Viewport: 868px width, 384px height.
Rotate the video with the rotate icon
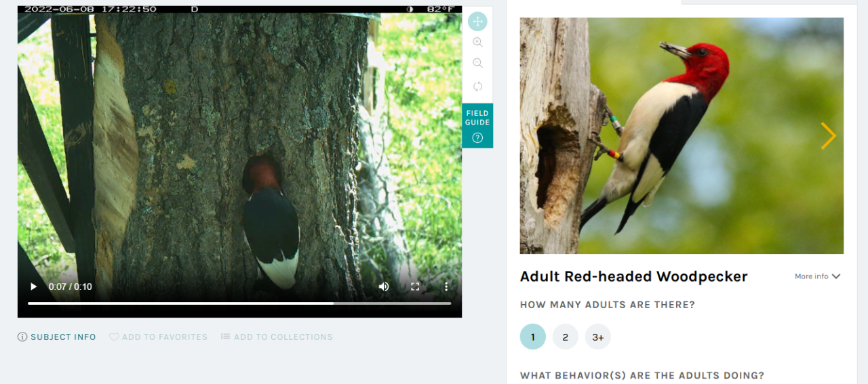[477, 86]
